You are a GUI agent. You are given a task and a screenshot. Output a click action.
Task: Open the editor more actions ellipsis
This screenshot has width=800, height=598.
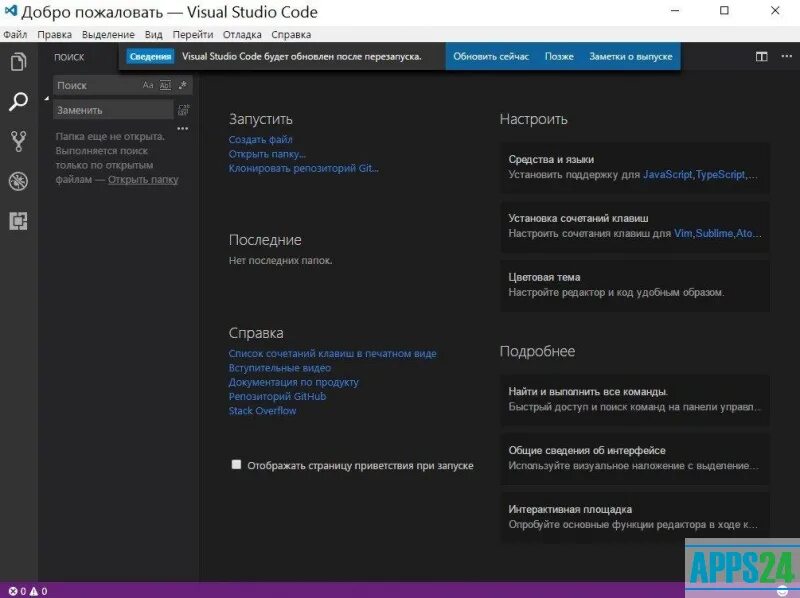(x=787, y=56)
